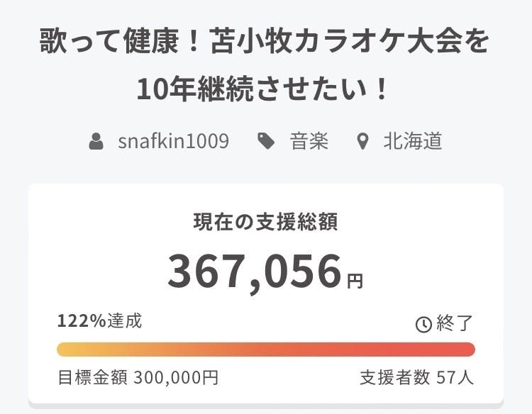Select the 音楽 category link
This screenshot has width=532, height=414.
coord(309,141)
